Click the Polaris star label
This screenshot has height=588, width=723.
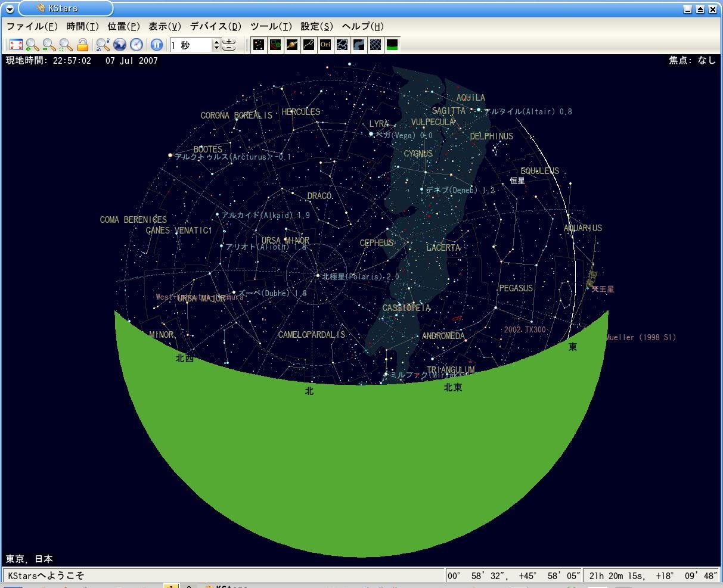[361, 277]
